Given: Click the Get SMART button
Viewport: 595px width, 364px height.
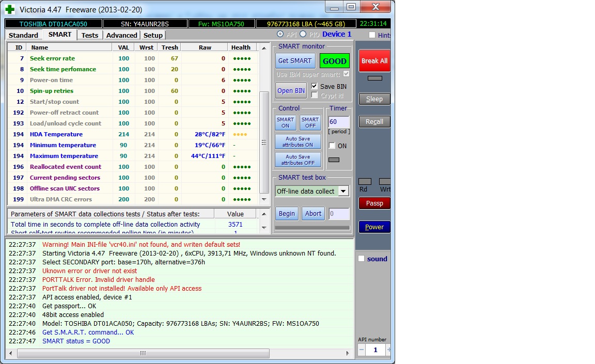Looking at the screenshot, I should (294, 61).
